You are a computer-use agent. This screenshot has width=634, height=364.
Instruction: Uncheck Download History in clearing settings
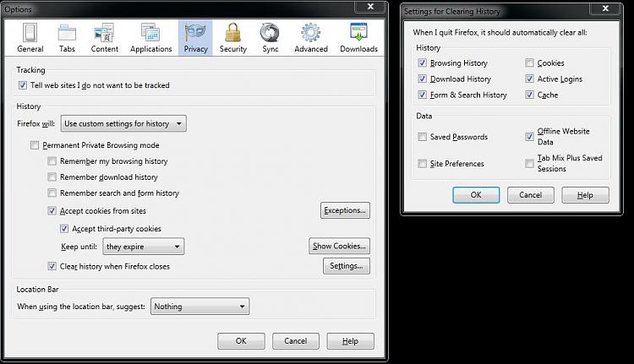[x=422, y=79]
